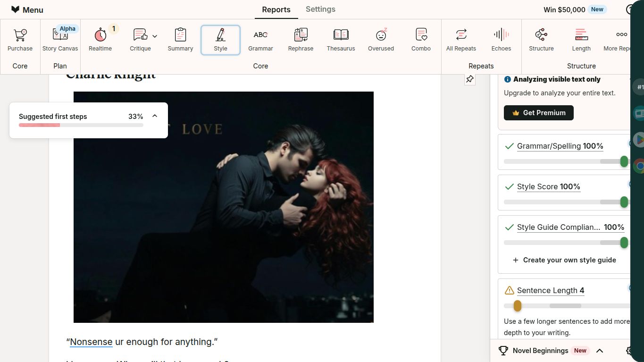The image size is (644, 362).
Task: Click the Get Premium button
Action: click(538, 113)
